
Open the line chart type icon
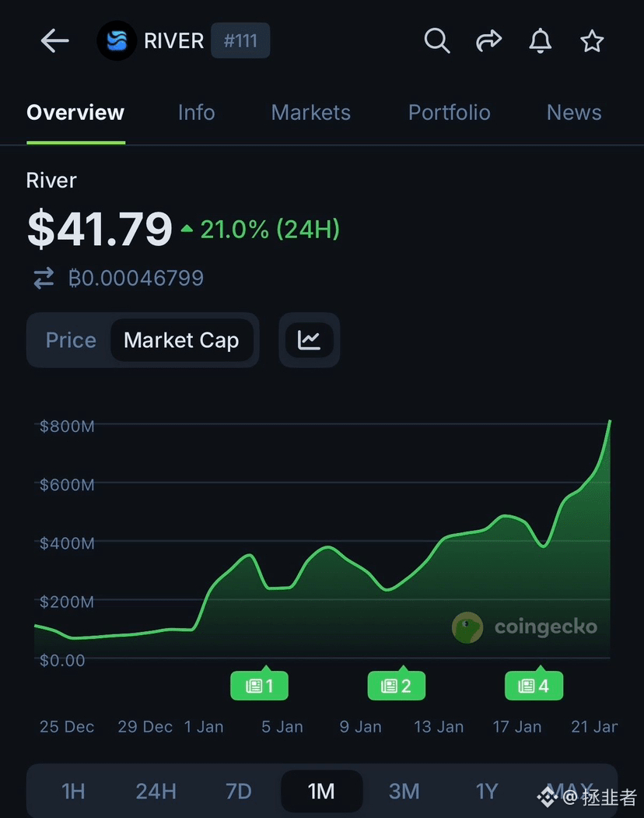309,340
